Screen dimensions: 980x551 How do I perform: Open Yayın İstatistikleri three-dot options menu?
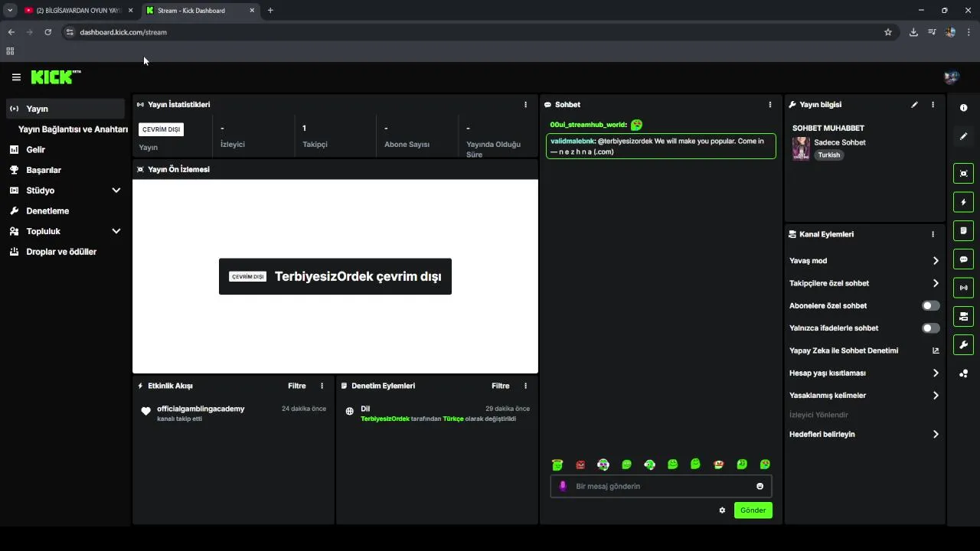(525, 105)
